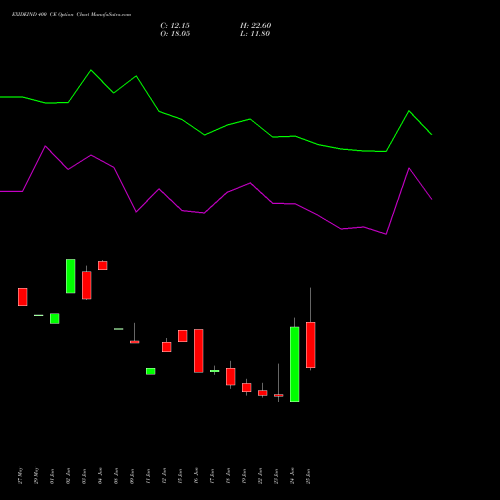Click the '04 Jun' date label
This screenshot has height=500, width=500.
(x=101, y=476)
